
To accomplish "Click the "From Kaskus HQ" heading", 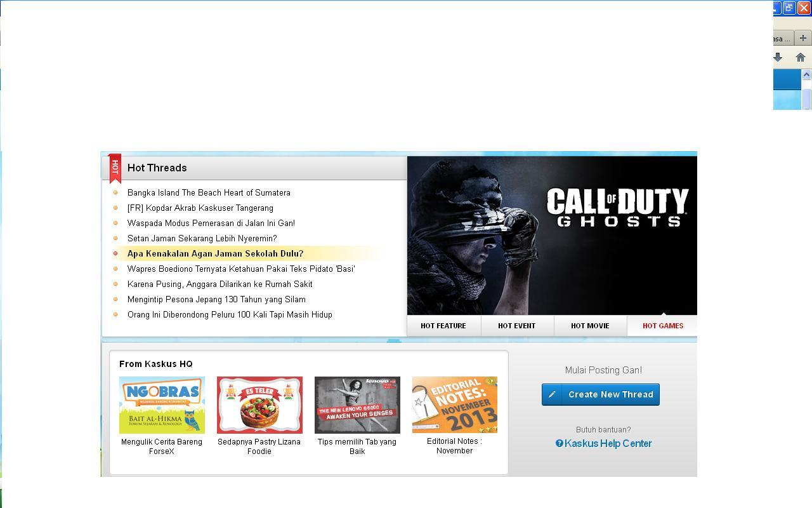I will click(x=156, y=364).
